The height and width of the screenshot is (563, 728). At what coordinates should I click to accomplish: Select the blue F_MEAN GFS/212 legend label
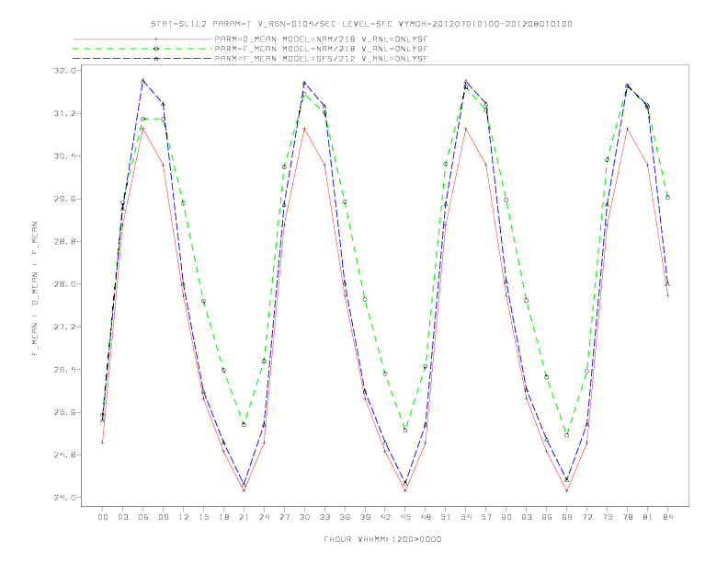(321, 59)
